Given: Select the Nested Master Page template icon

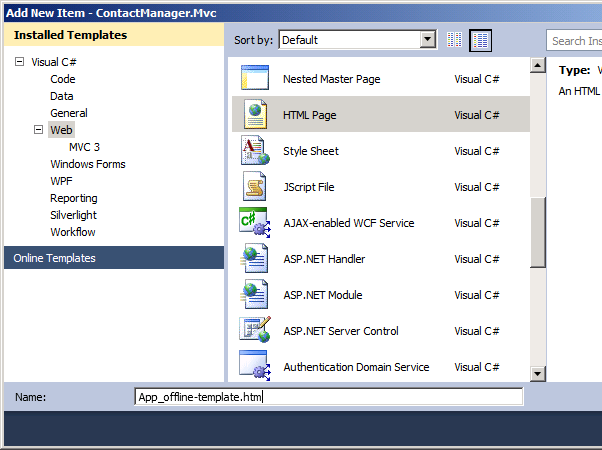Looking at the screenshot, I should tap(255, 79).
